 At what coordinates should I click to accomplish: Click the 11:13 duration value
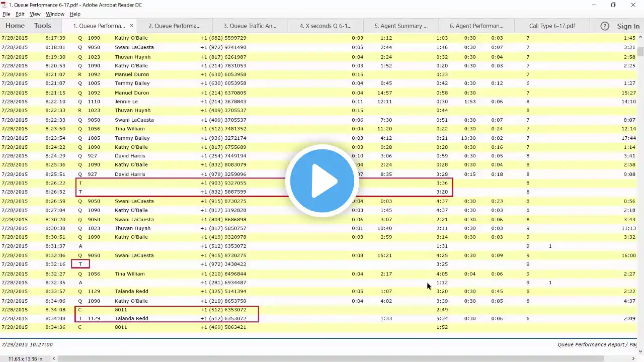point(628,228)
